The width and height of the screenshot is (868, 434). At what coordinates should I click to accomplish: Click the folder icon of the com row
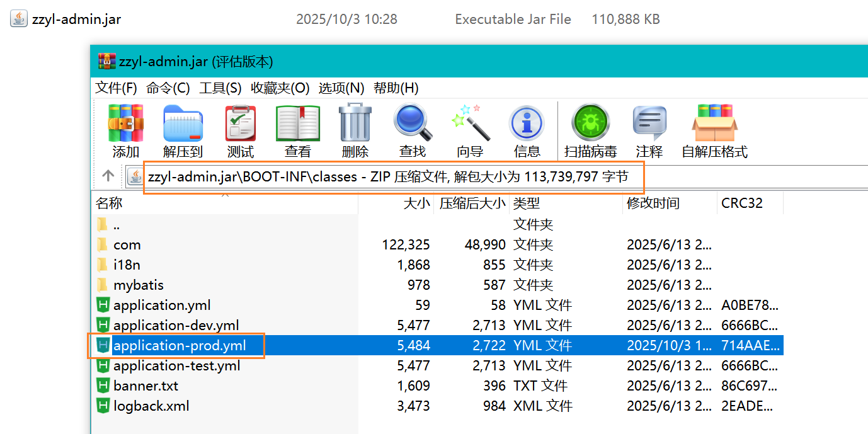[x=102, y=244]
